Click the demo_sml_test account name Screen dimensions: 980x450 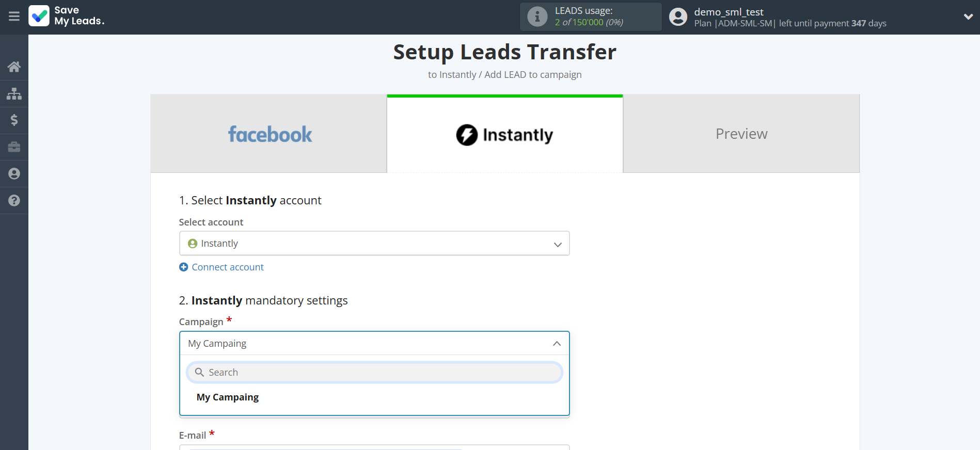[x=728, y=12]
